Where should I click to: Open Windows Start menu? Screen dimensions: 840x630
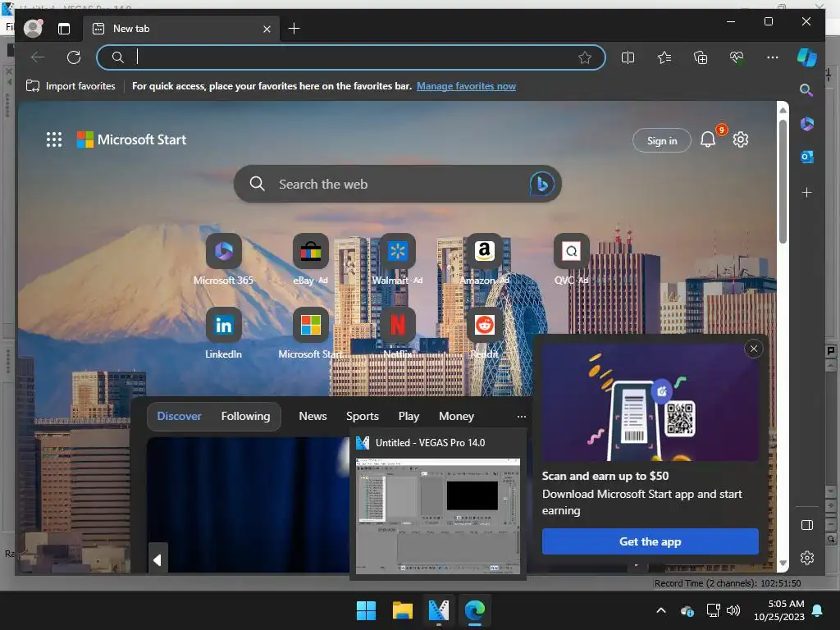367,610
